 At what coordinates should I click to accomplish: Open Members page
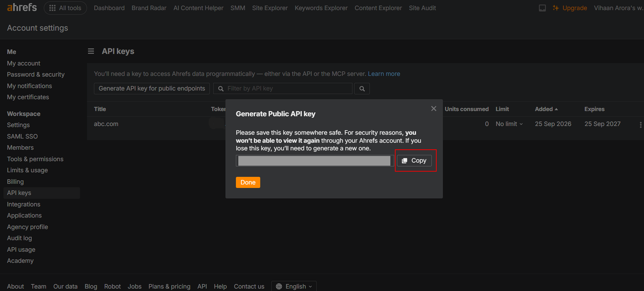20,148
